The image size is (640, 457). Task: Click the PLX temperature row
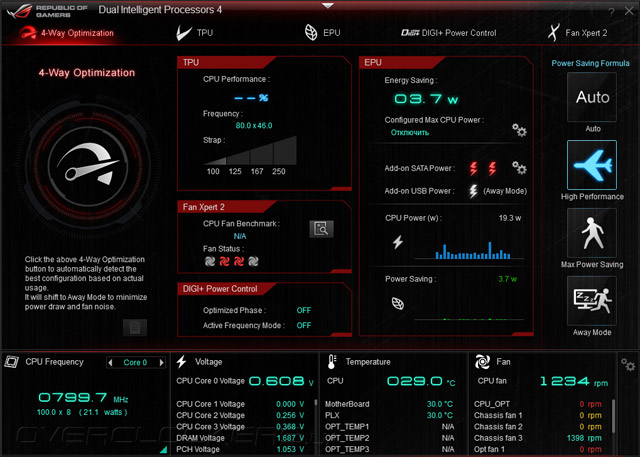[389, 415]
